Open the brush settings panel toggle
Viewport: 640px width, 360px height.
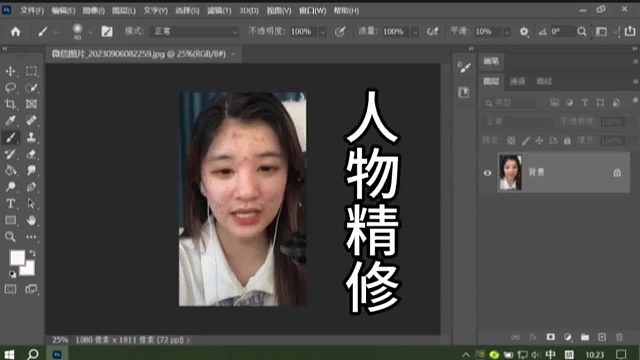tap(107, 31)
